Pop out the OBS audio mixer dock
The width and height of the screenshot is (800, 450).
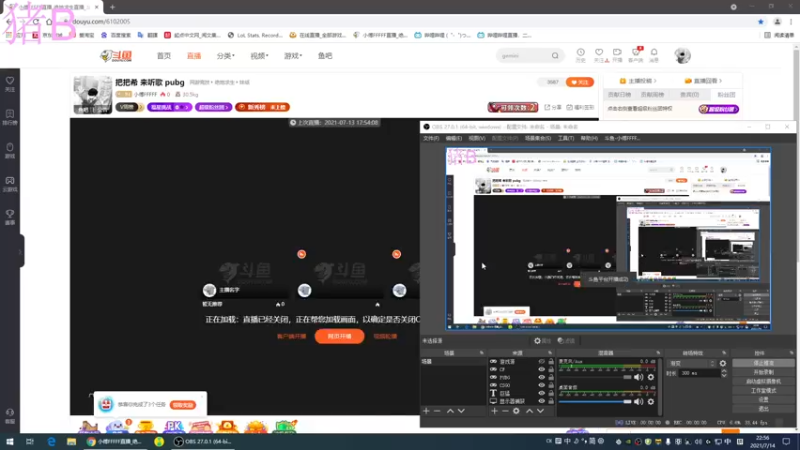[658, 353]
